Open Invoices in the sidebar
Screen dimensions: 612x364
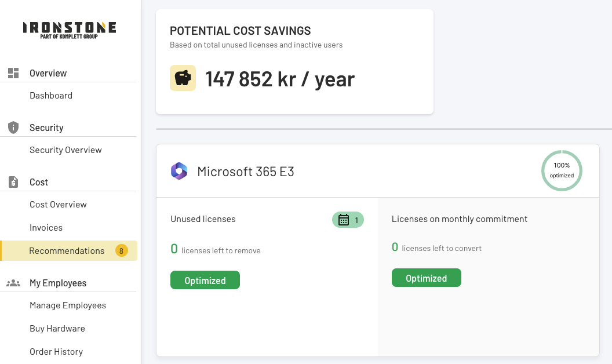tap(46, 228)
